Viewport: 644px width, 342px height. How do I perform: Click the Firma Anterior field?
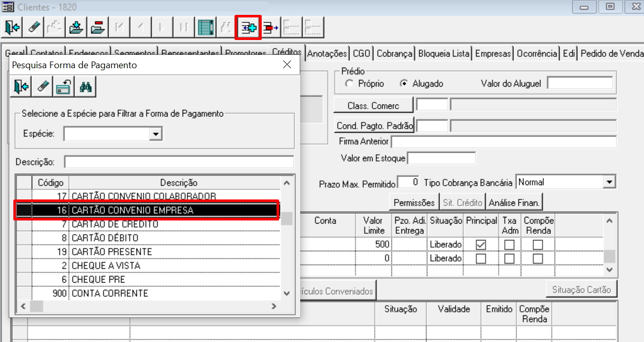503,142
